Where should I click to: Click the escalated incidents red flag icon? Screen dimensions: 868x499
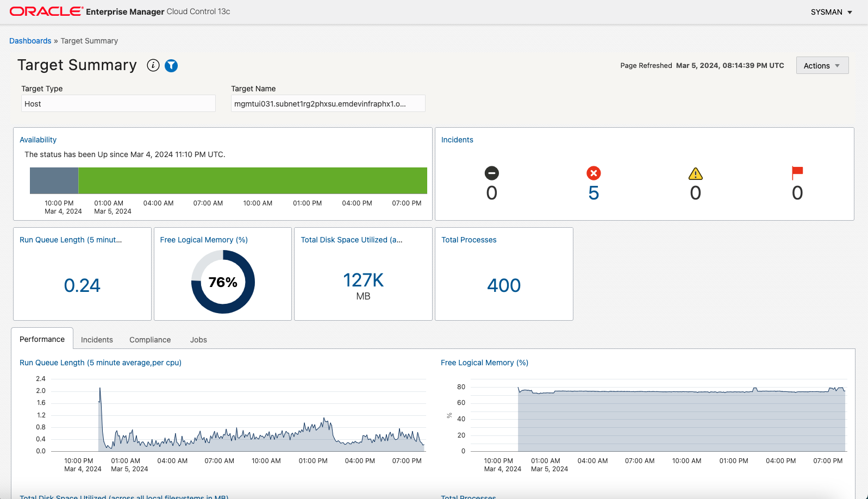[x=797, y=173]
